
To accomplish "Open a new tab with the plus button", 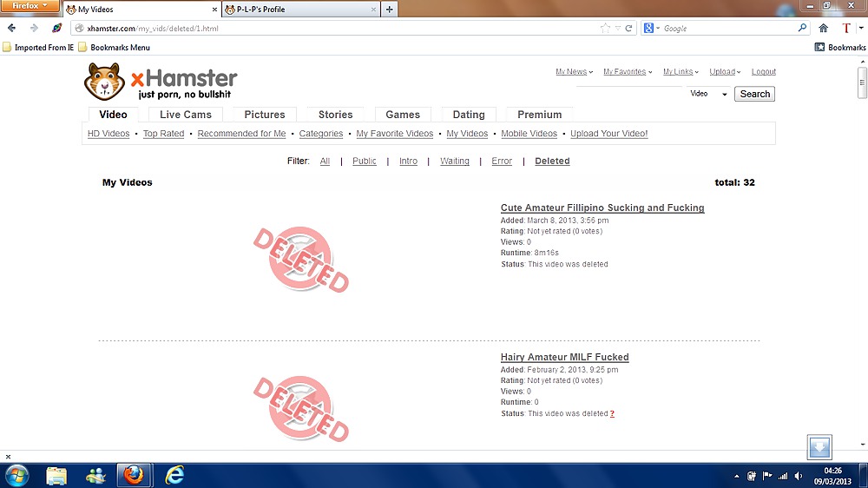I will (390, 10).
